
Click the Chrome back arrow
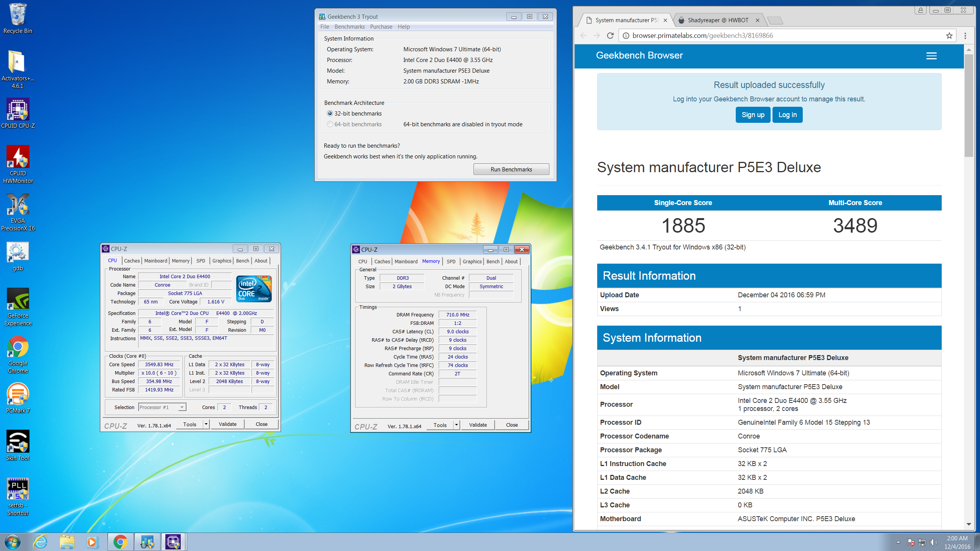pos(583,36)
